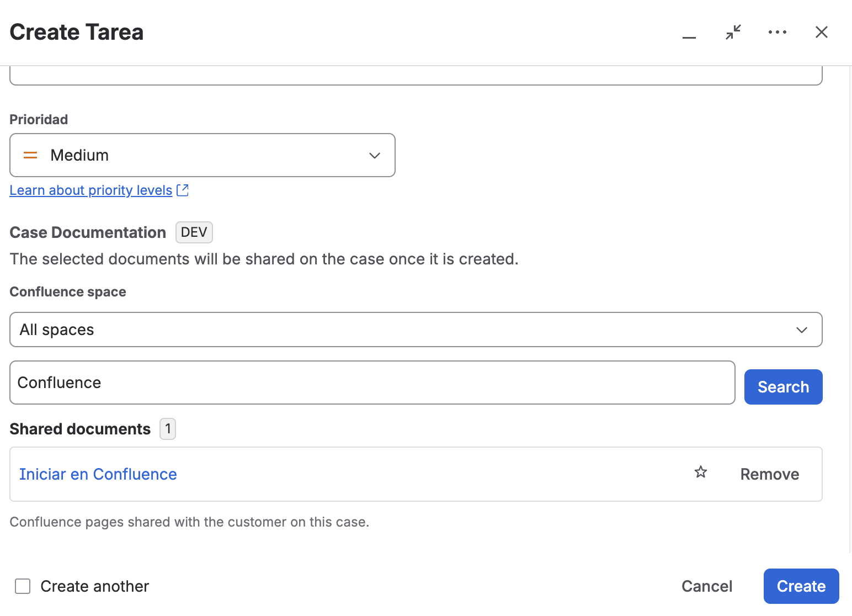Viewport: 852px width, 616px height.
Task: Open the Prioridad dropdown
Action: tap(203, 155)
